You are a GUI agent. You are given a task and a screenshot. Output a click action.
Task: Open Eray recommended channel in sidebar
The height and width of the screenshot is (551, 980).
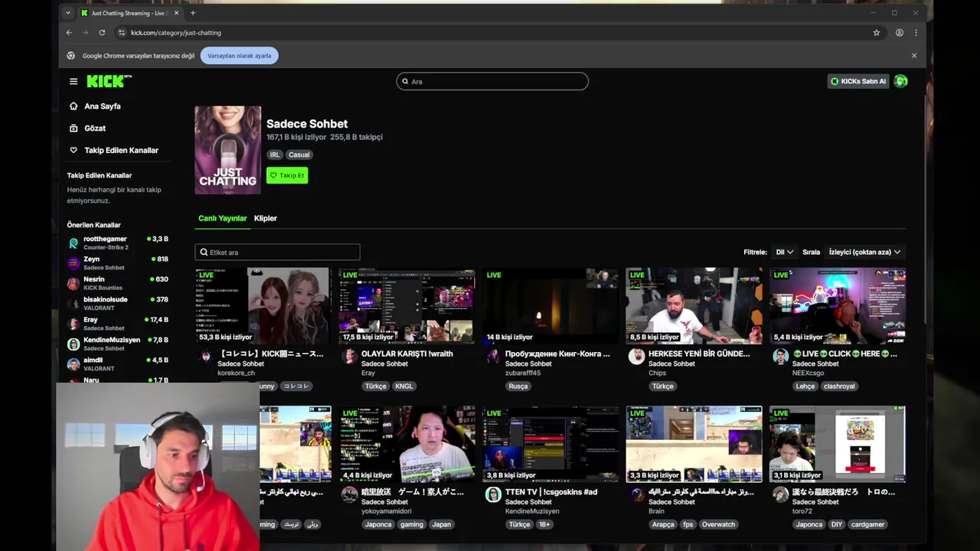coord(118,324)
